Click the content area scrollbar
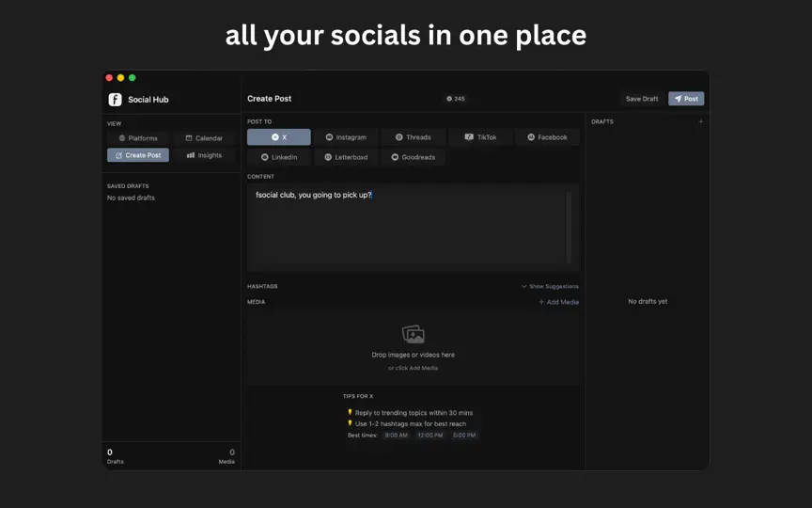Screen dimensions: 812x508 [569, 228]
